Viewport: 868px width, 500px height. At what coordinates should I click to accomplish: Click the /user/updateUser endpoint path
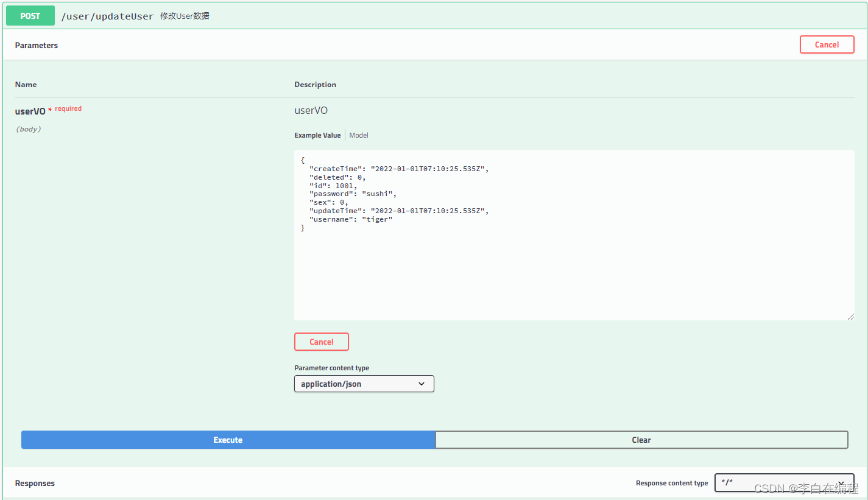(x=107, y=16)
